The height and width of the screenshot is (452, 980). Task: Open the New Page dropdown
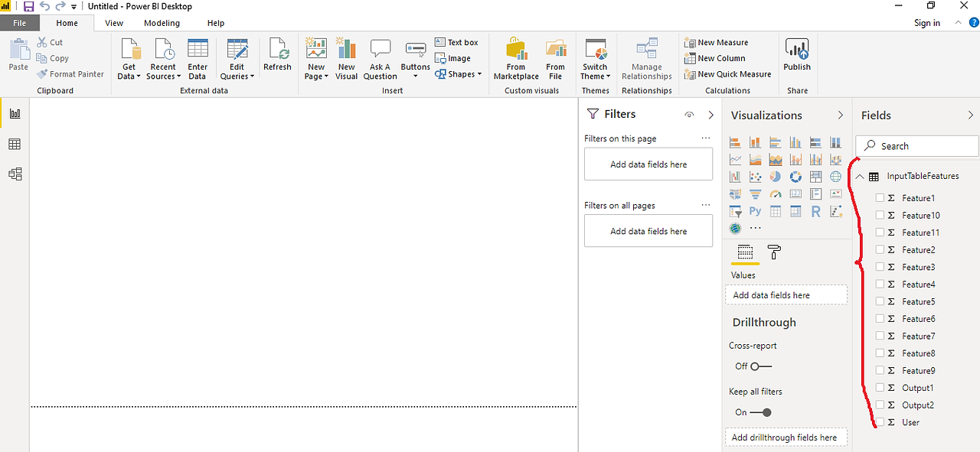316,59
